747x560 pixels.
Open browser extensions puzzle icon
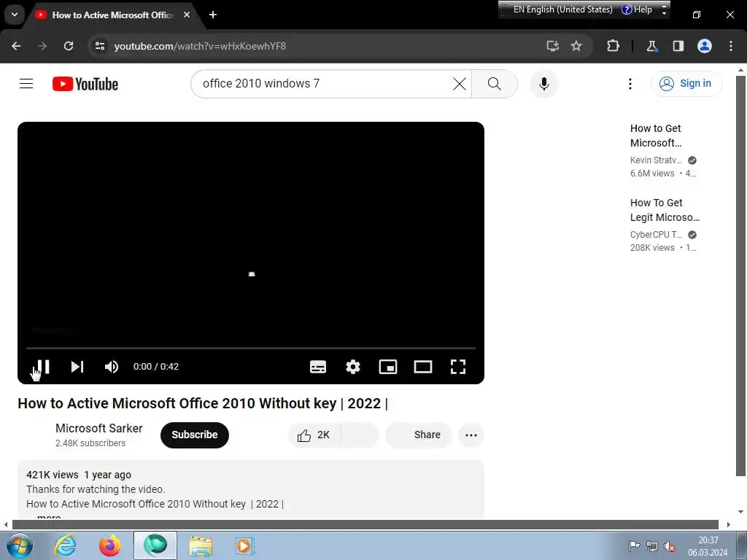click(x=613, y=46)
